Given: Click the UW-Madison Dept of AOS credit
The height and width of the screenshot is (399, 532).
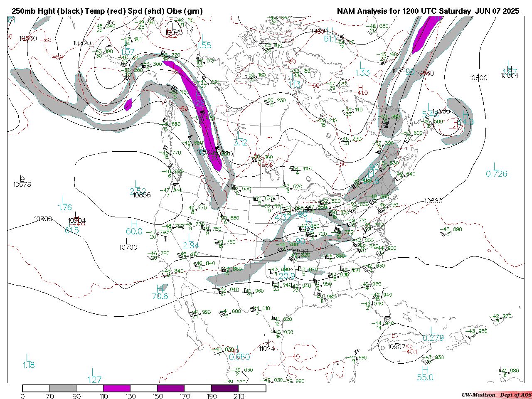Looking at the screenshot, I should [496, 395].
